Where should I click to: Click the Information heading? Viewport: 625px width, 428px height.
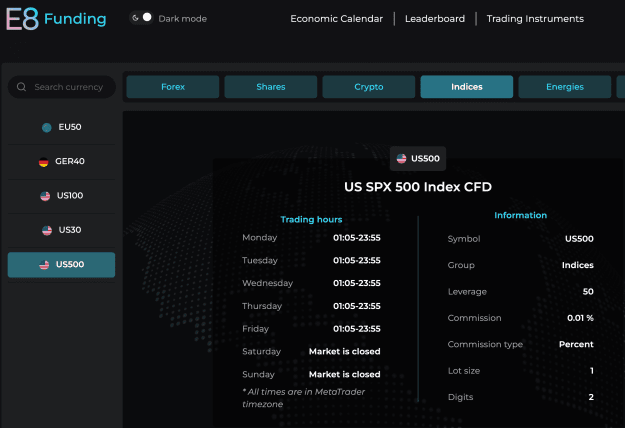(x=521, y=216)
